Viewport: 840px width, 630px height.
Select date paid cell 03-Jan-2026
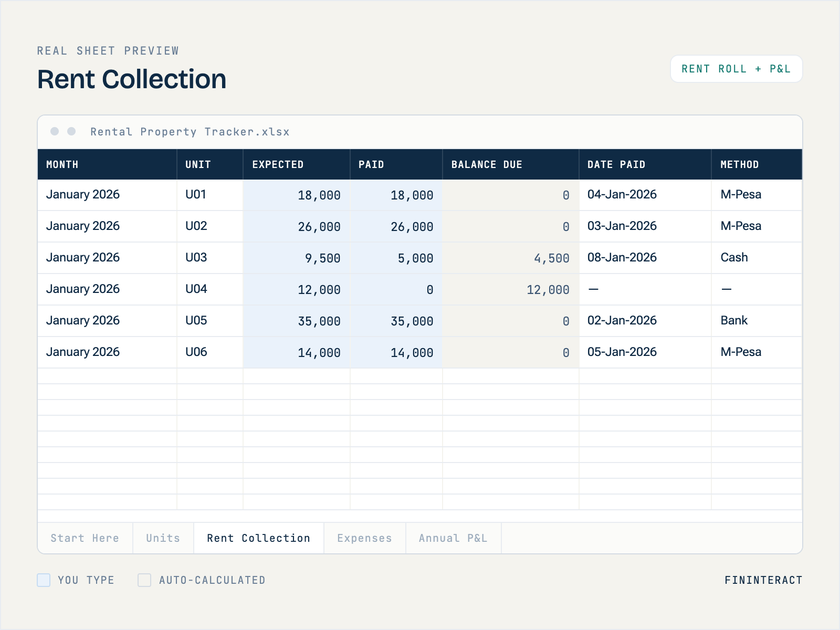point(645,226)
